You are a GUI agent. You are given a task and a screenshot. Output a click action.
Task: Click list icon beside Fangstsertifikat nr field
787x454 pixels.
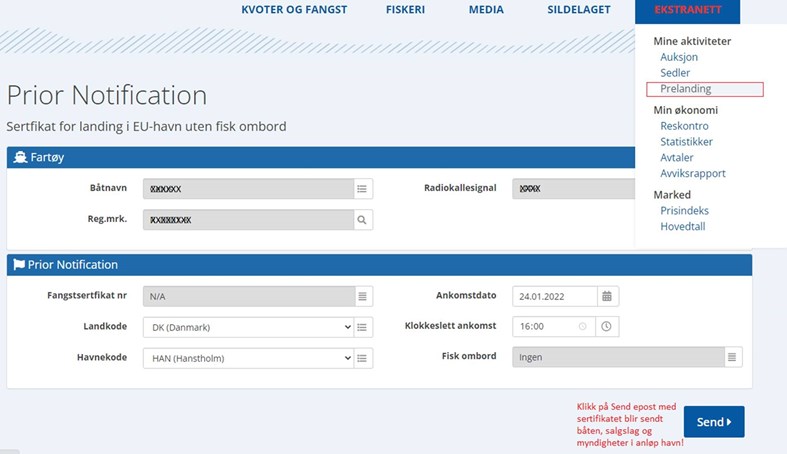362,296
